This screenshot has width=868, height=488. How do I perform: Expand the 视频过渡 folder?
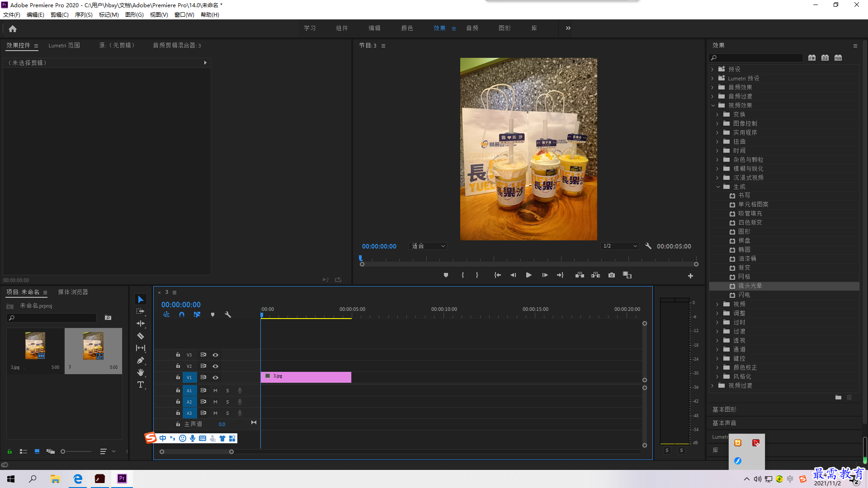pos(712,386)
